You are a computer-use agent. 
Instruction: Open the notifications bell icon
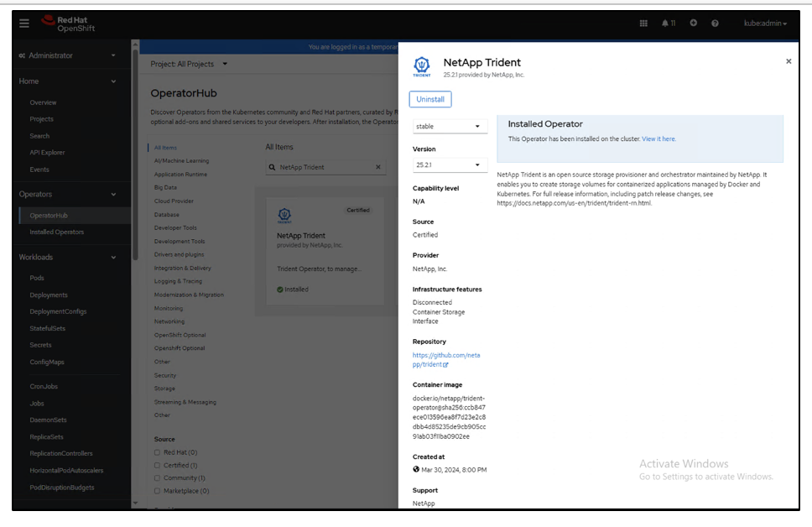click(x=668, y=23)
